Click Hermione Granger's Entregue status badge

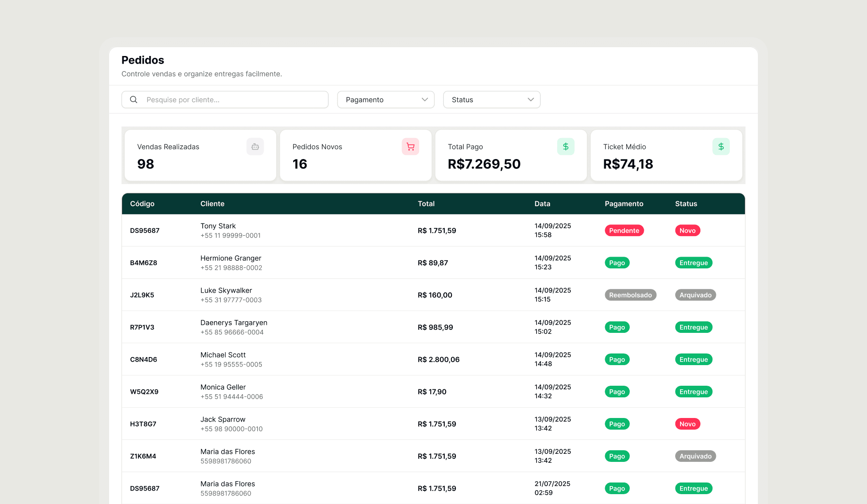[x=693, y=263]
